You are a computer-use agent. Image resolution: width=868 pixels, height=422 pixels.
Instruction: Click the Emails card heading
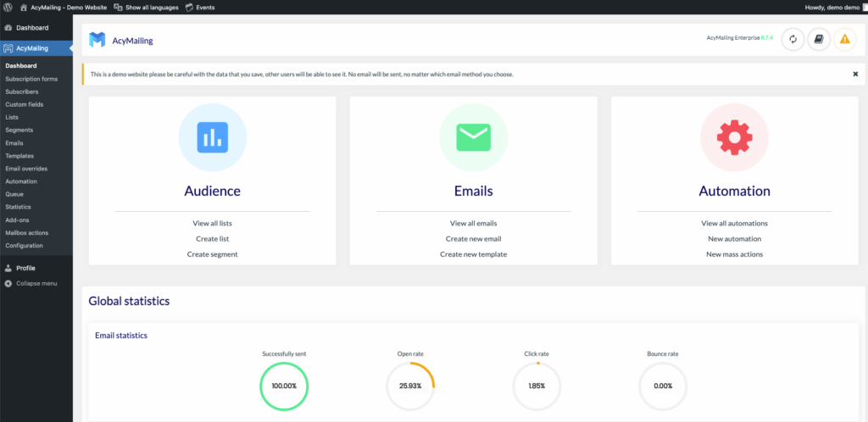473,191
